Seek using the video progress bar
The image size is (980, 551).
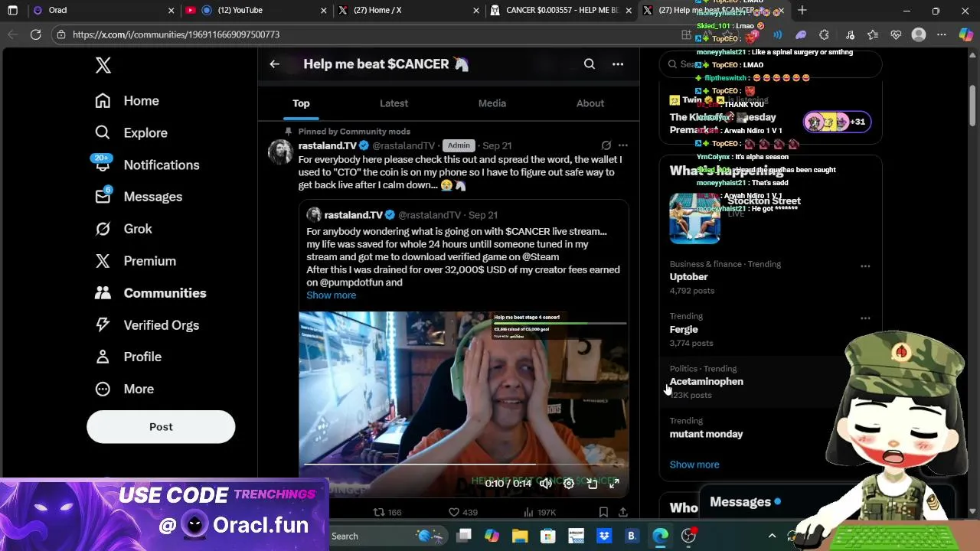point(464,464)
